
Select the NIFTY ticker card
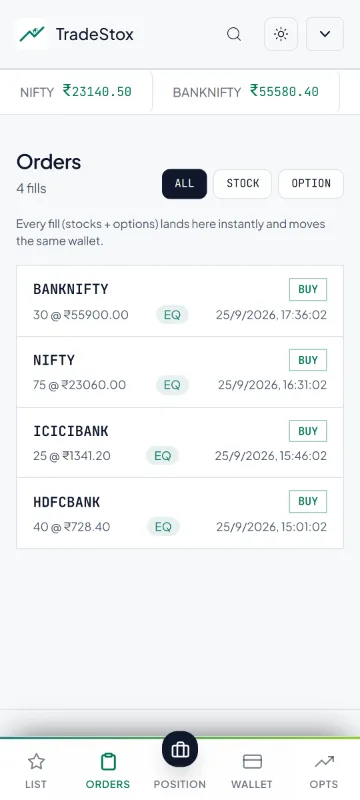[76, 92]
